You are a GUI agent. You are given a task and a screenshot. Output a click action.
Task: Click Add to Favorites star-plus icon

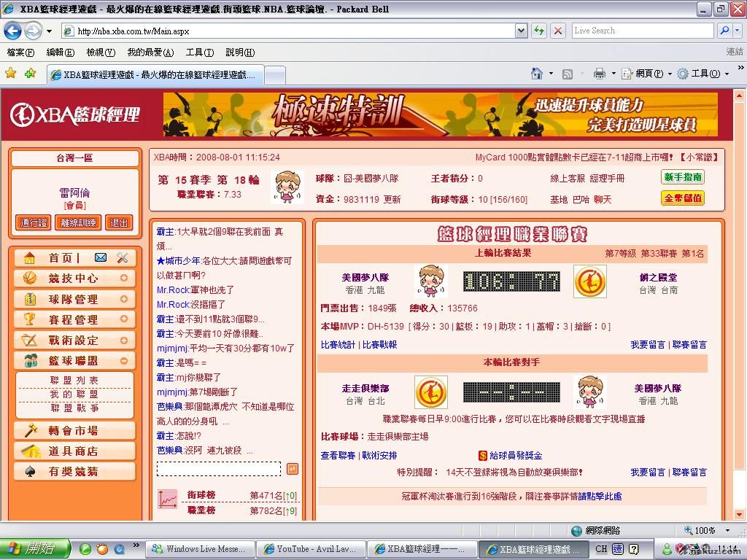pos(31,74)
